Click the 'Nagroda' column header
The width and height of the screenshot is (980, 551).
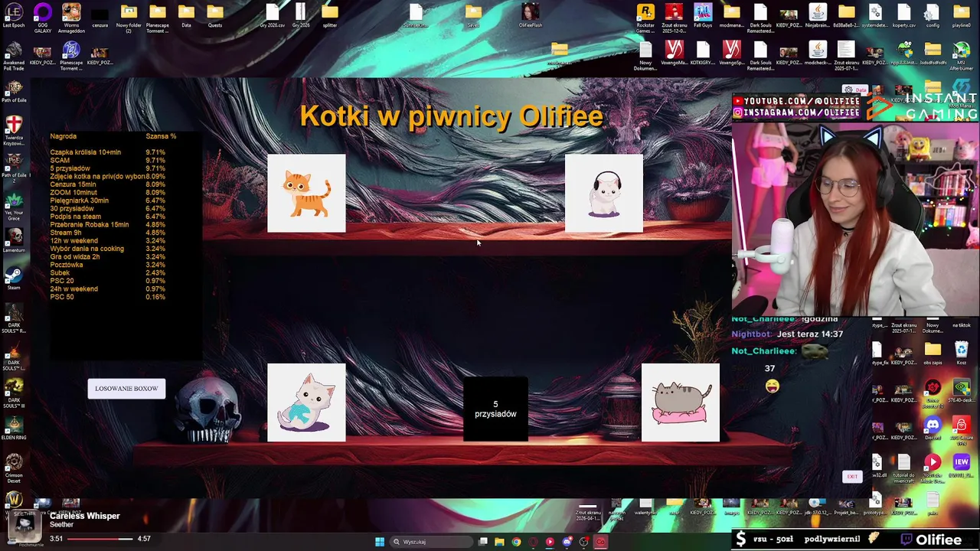pyautogui.click(x=64, y=136)
